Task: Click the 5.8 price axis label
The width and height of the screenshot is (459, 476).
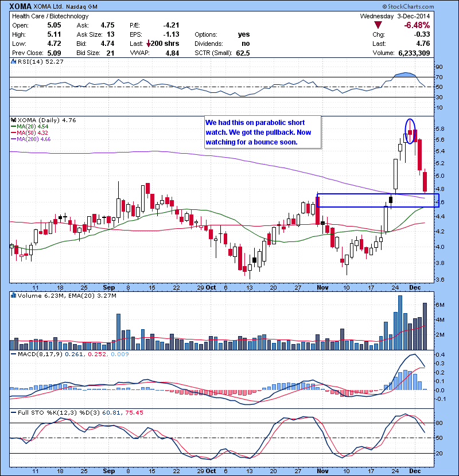Action: pos(440,128)
